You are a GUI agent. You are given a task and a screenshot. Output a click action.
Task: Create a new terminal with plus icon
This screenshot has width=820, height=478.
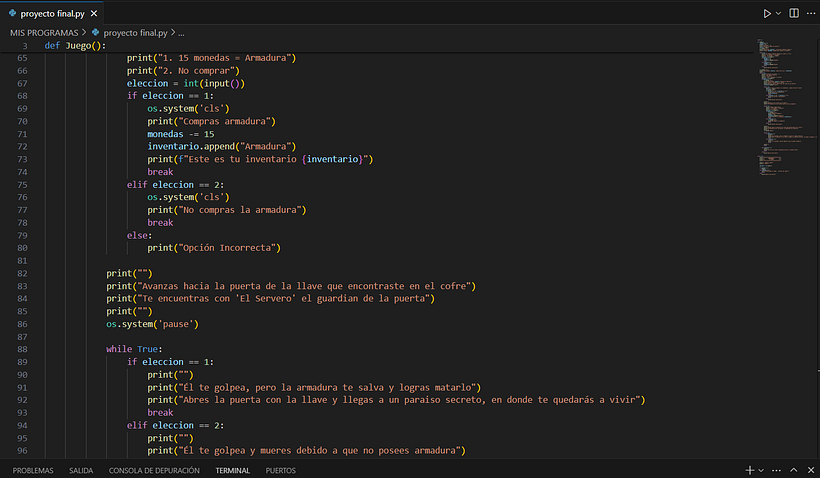tap(750, 470)
